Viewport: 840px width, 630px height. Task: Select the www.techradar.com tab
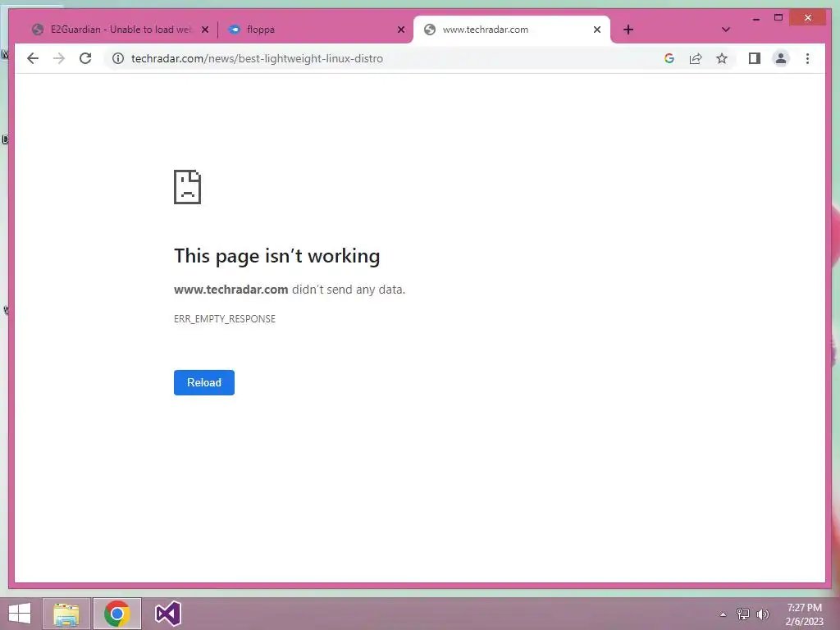510,30
